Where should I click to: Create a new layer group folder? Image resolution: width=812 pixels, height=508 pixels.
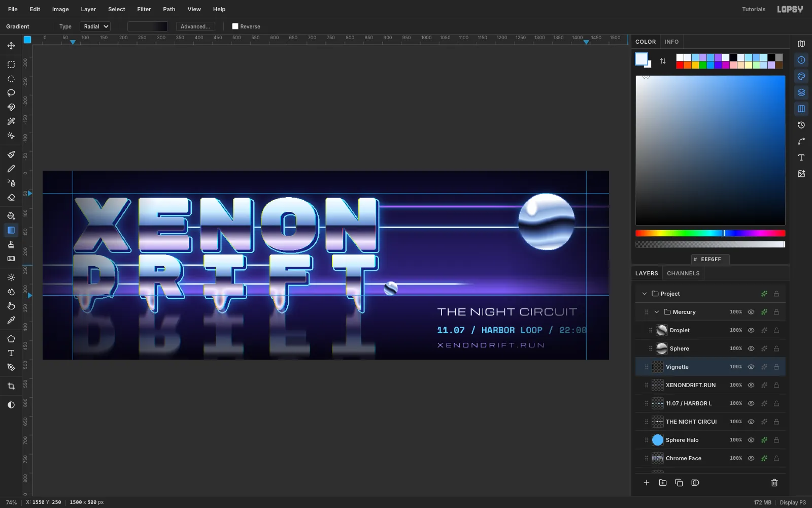(x=663, y=483)
